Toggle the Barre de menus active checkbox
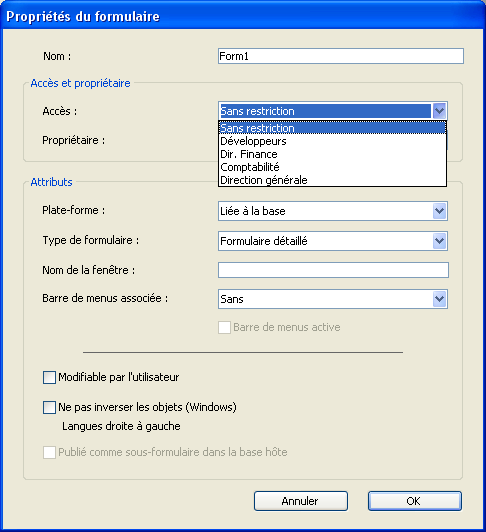 224,327
